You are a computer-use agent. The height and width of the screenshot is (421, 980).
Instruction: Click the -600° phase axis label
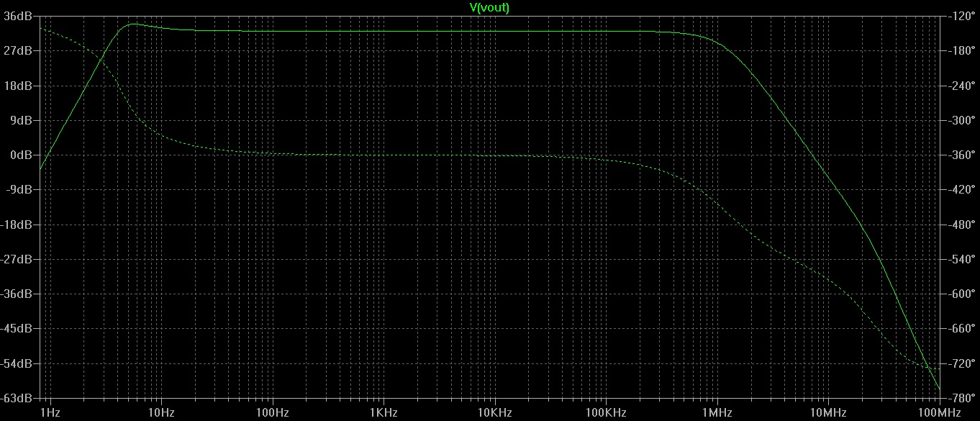(962, 294)
